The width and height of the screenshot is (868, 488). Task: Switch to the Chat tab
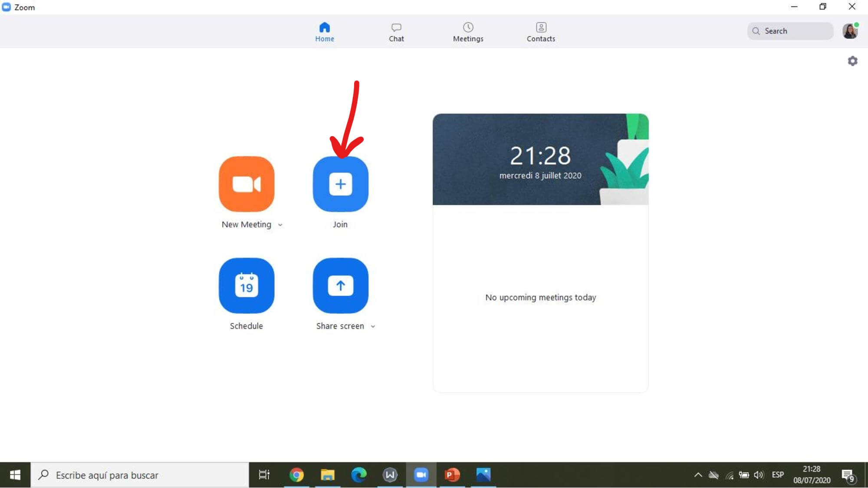pos(396,32)
